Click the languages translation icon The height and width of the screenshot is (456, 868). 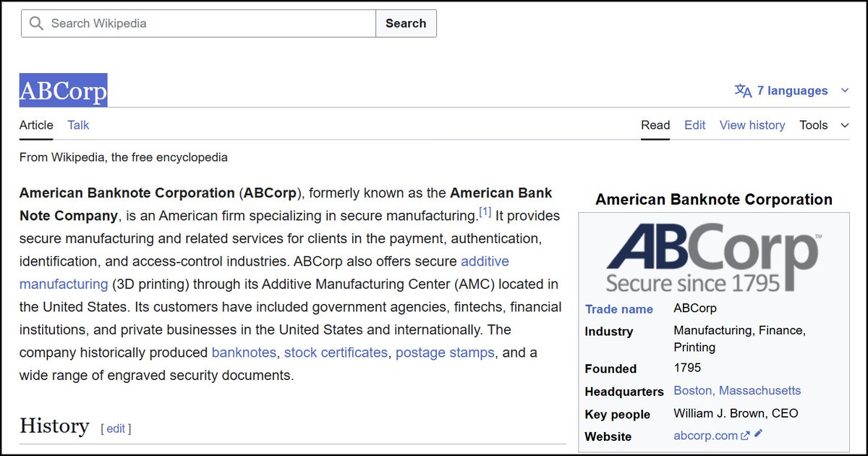pos(743,90)
